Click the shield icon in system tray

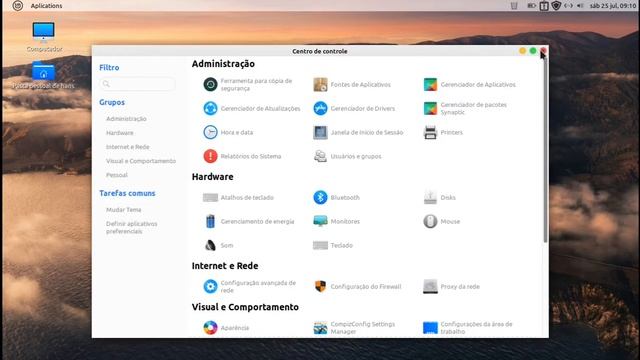coord(556,6)
